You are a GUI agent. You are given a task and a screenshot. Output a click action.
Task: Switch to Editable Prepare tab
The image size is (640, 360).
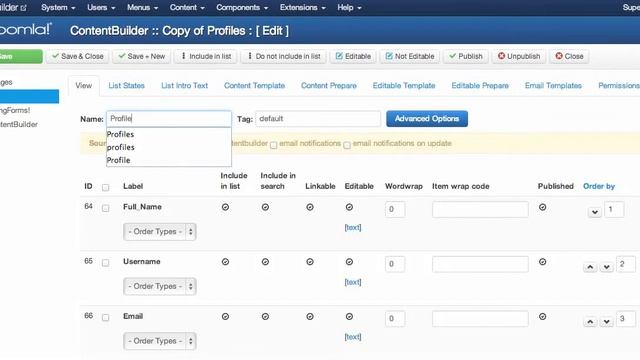(480, 86)
